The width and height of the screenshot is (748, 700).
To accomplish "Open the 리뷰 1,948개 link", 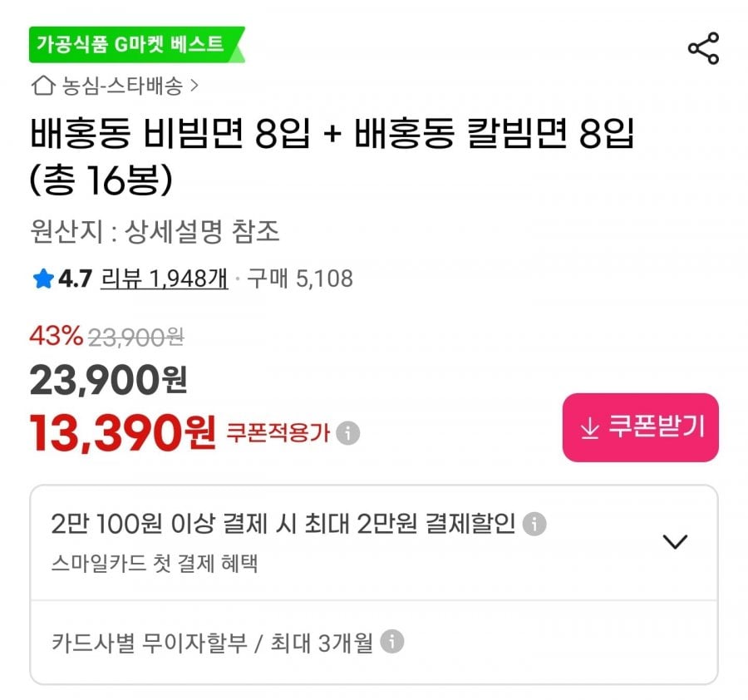I will click(165, 279).
